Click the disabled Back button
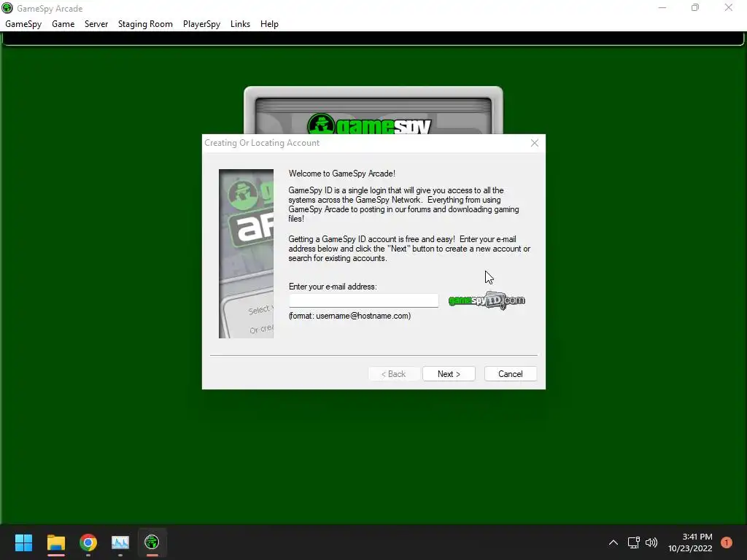 click(393, 374)
